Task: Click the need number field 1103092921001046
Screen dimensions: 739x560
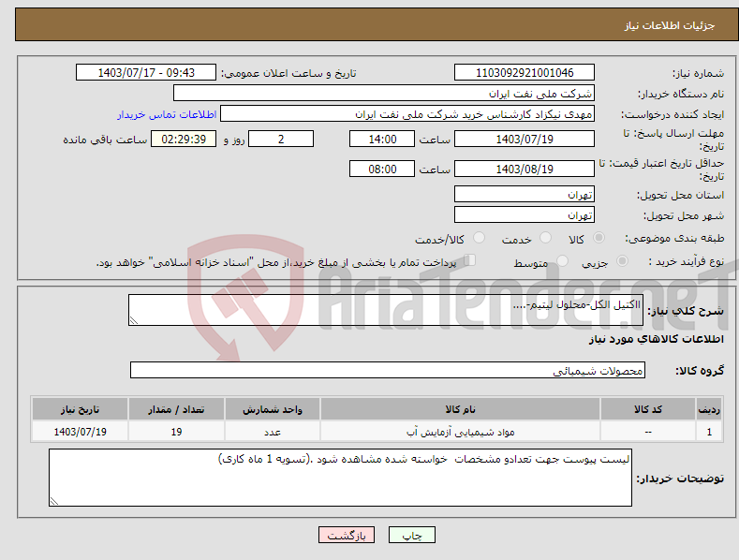Action: coord(525,73)
